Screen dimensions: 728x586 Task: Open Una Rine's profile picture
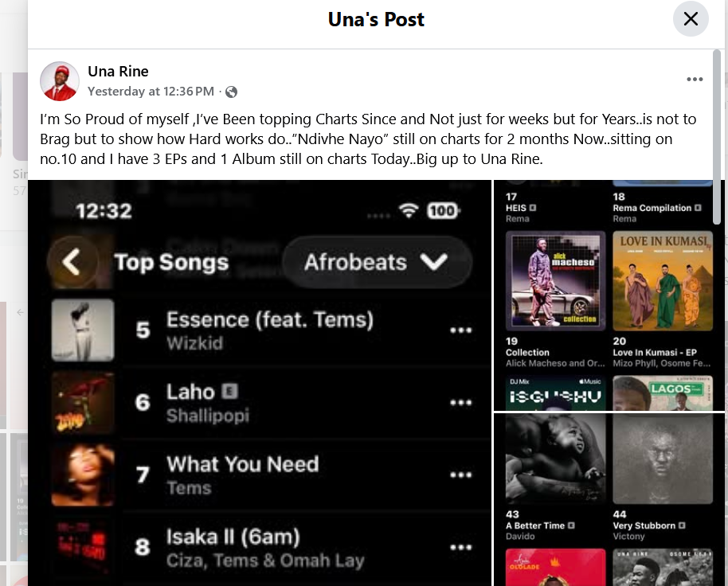tap(60, 80)
